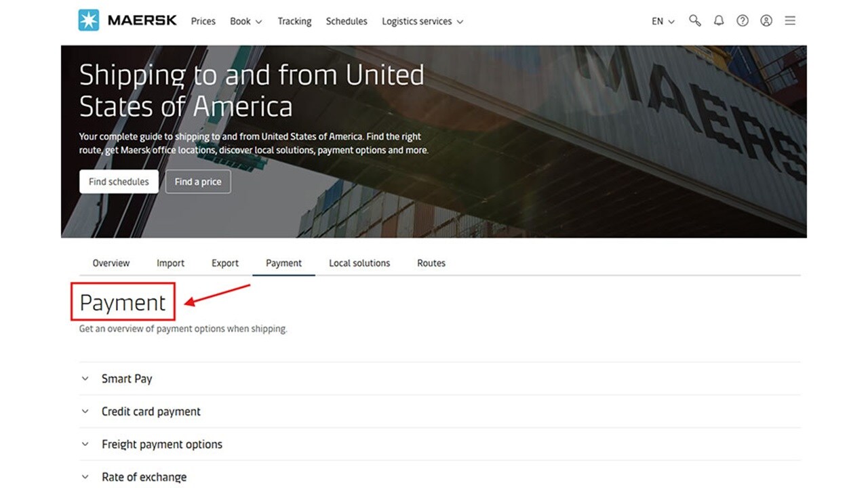Open the user account icon

point(766,20)
